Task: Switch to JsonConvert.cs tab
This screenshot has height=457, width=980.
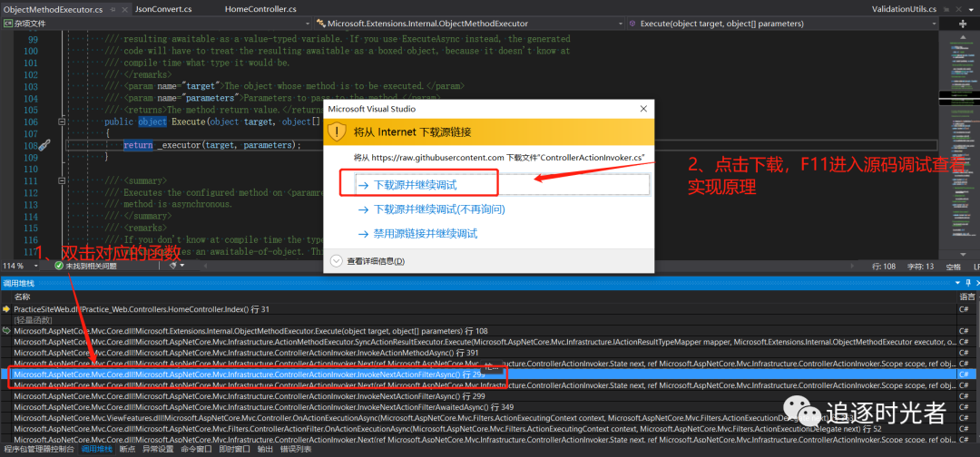Action: point(162,8)
